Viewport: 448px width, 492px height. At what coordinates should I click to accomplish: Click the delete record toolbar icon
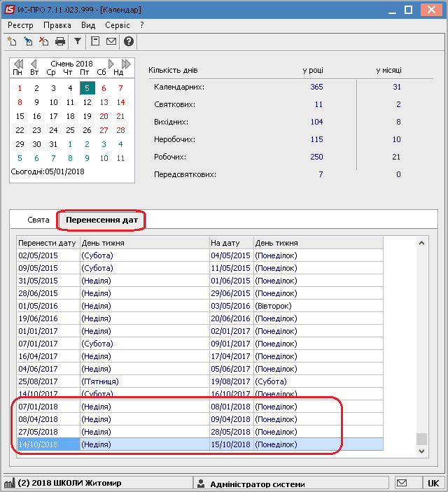pos(44,41)
